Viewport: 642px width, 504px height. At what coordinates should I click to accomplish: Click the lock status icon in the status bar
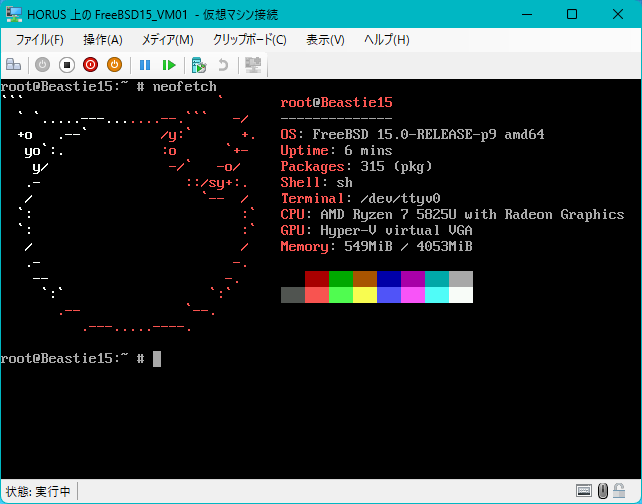tap(619, 490)
